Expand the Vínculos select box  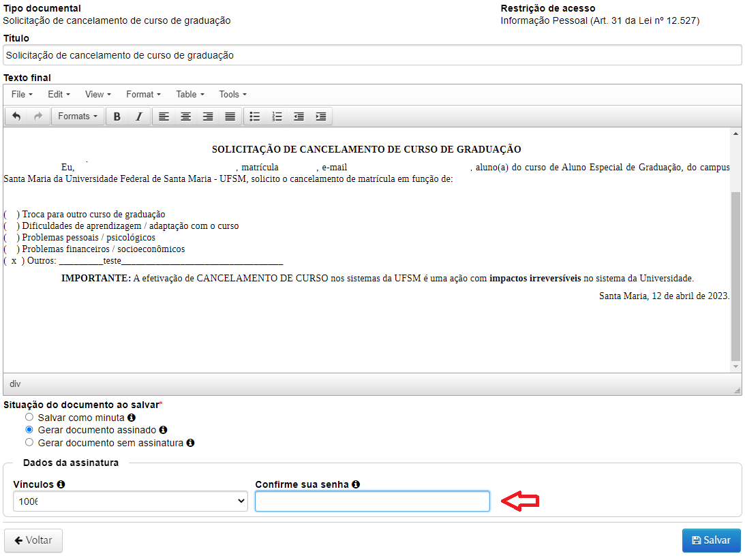coord(130,501)
